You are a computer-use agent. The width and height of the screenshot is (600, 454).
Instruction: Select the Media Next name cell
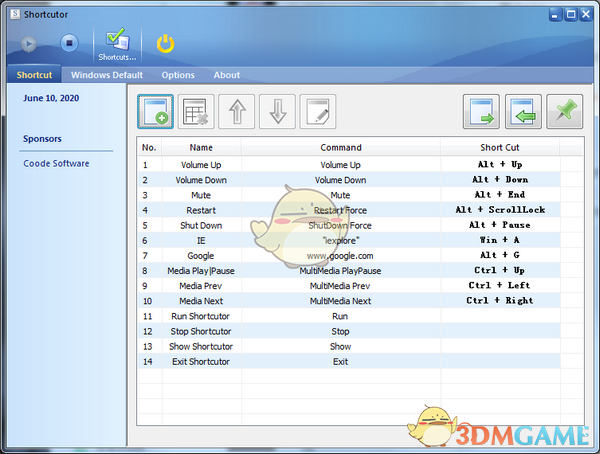coord(201,301)
